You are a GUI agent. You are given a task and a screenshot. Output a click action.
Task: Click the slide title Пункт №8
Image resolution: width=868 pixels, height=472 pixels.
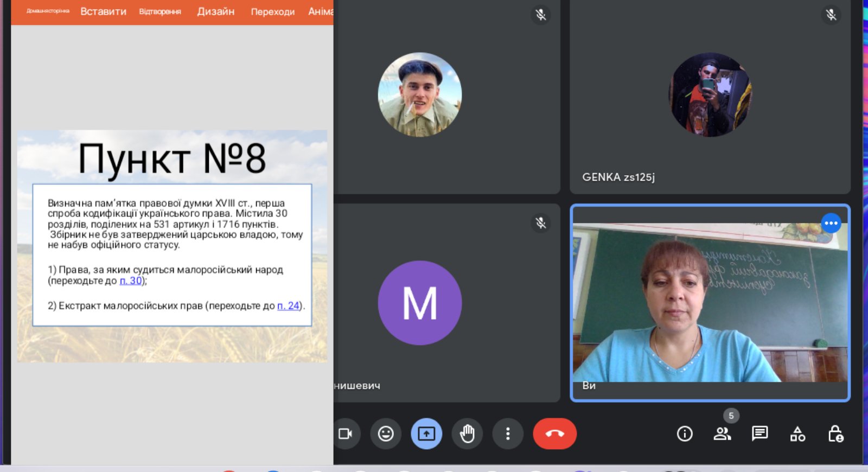click(172, 158)
